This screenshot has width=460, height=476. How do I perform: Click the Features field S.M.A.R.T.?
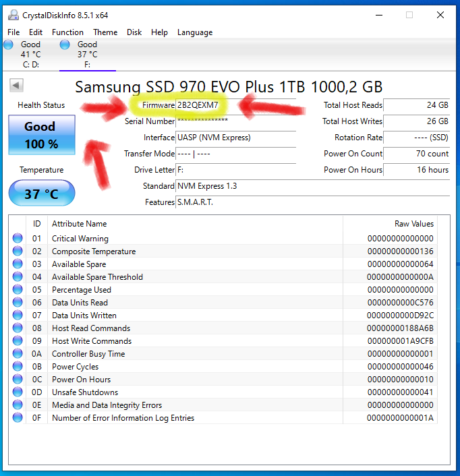click(x=313, y=202)
